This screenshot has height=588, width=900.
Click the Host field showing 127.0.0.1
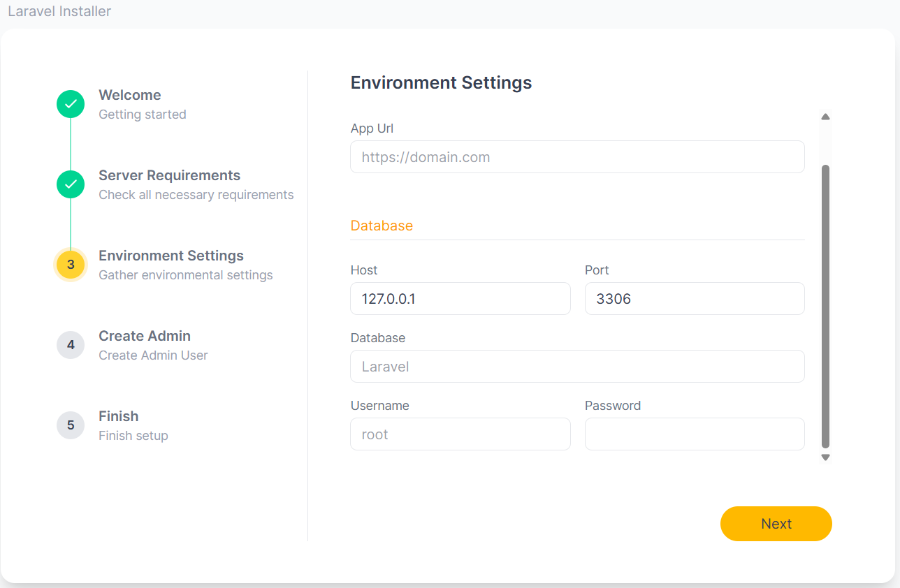[460, 299]
